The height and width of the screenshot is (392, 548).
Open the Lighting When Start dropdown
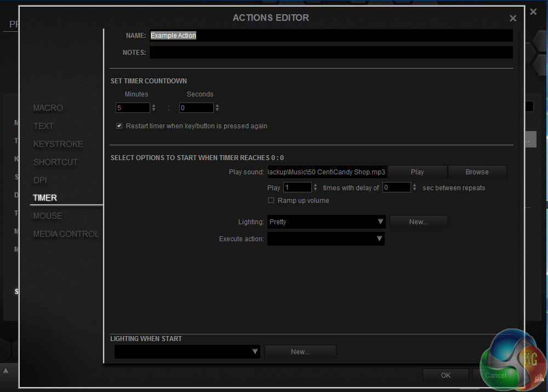[x=187, y=351]
